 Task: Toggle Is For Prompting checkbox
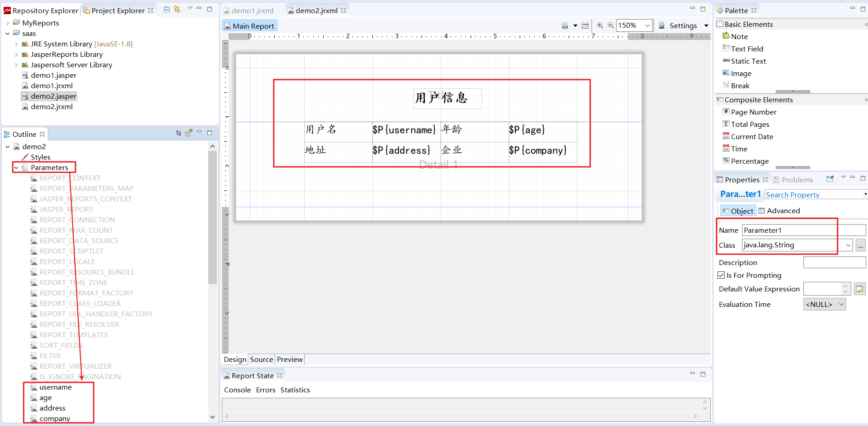tap(721, 275)
